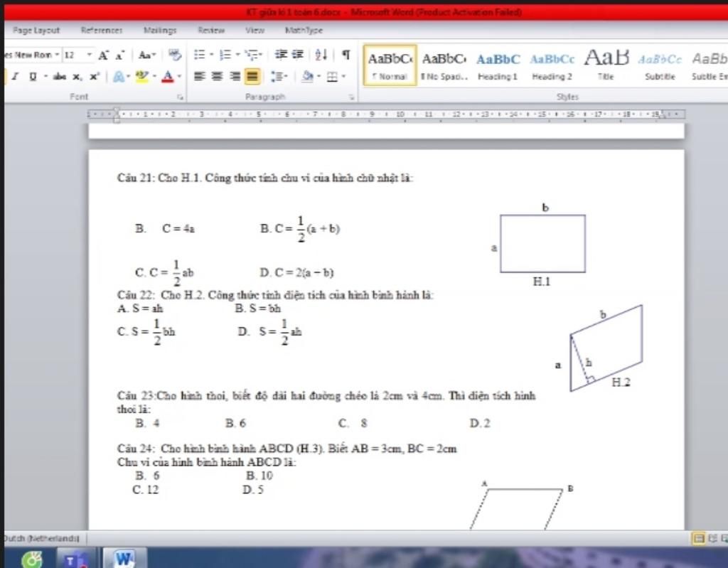Open the font name dropdown
The height and width of the screenshot is (568, 728).
pyautogui.click(x=57, y=55)
